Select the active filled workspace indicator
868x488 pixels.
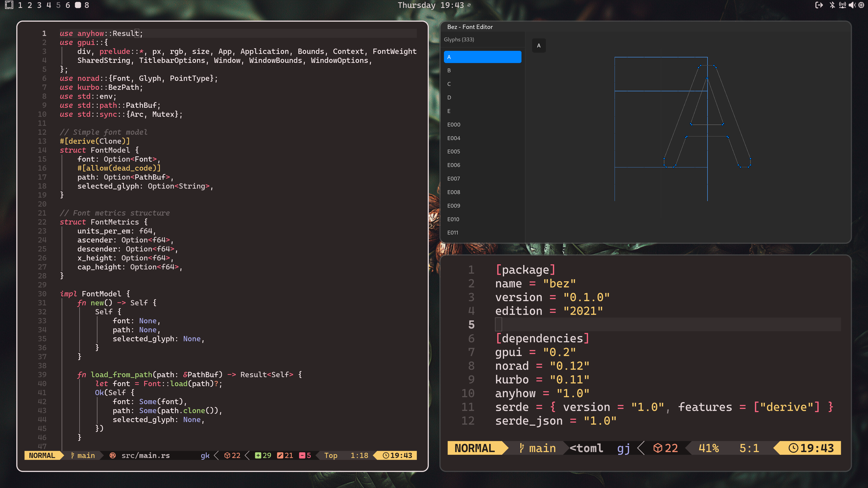coord(78,5)
